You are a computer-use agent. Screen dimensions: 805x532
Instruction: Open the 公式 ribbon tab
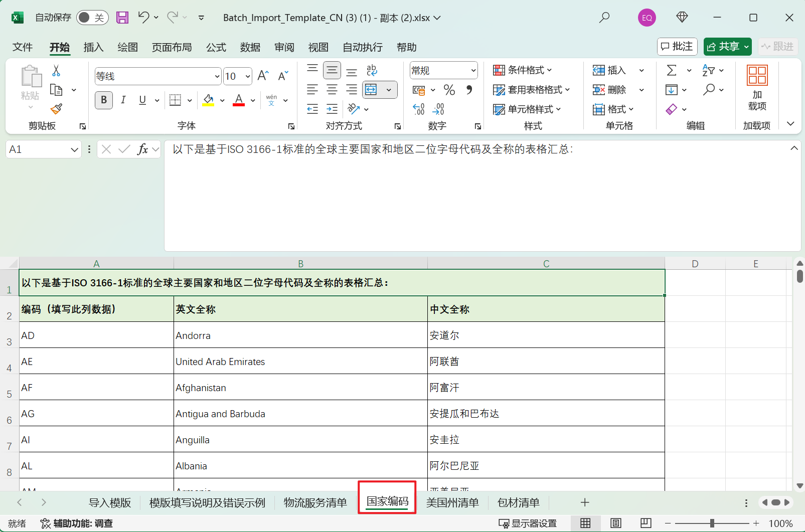216,47
